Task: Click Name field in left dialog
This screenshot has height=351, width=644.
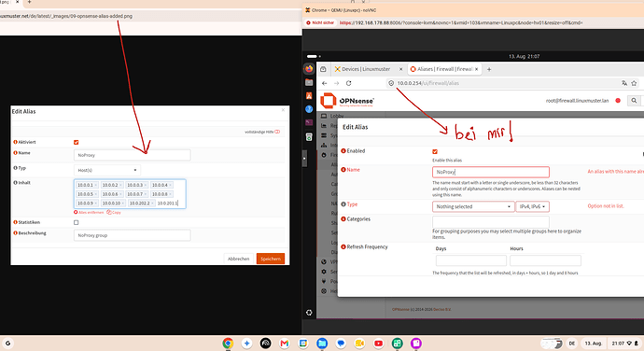Action: (133, 155)
